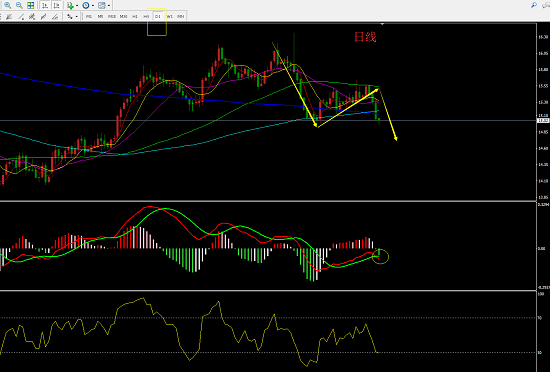Image resolution: width=550 pixels, height=372 pixels.
Task: Expand the arrows objects dropdown arrow
Action: tap(77, 16)
